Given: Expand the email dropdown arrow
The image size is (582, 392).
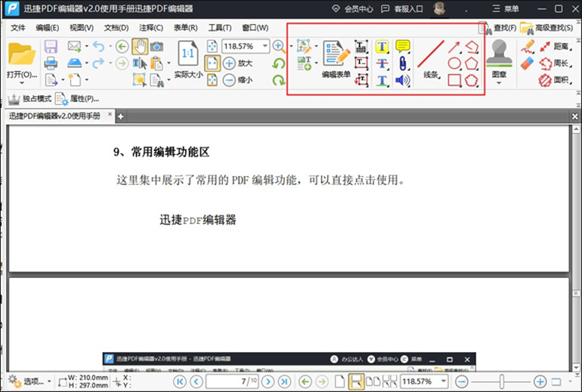Looking at the screenshot, I should pos(87,46).
